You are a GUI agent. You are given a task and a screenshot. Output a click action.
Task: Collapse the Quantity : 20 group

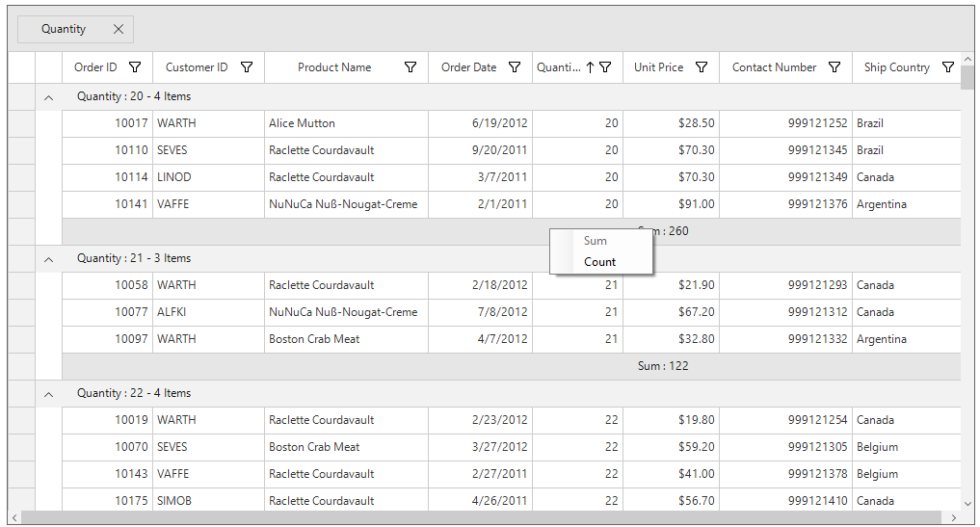click(49, 97)
